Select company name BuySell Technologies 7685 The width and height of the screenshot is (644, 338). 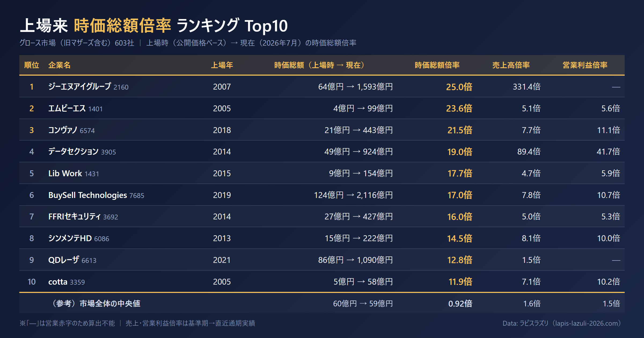point(96,195)
